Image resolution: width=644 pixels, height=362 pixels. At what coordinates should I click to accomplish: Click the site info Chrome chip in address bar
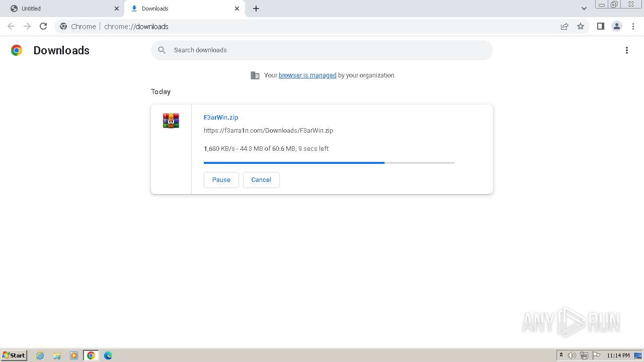pyautogui.click(x=77, y=26)
